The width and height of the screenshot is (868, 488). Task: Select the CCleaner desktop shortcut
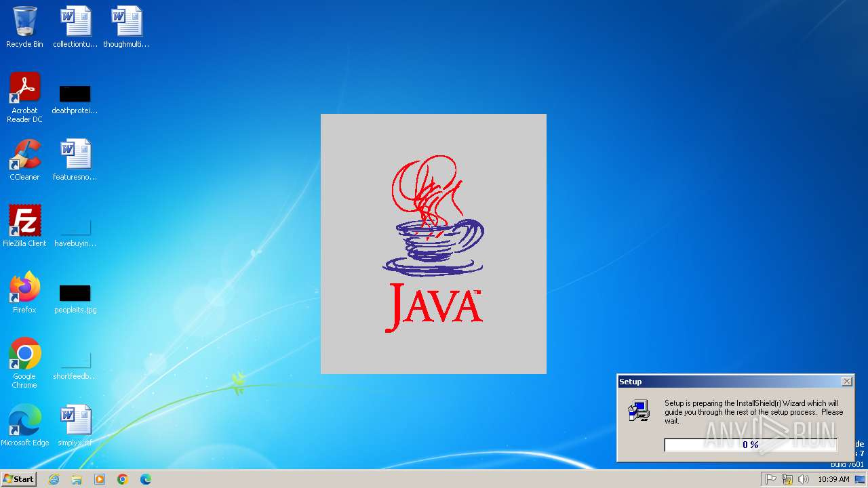(24, 160)
